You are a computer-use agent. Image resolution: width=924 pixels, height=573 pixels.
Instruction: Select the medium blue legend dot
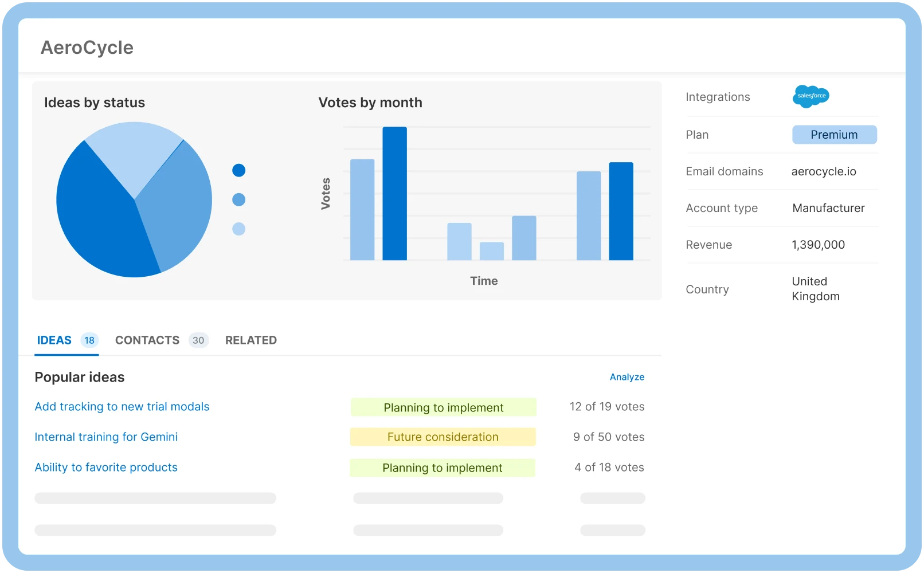click(239, 199)
